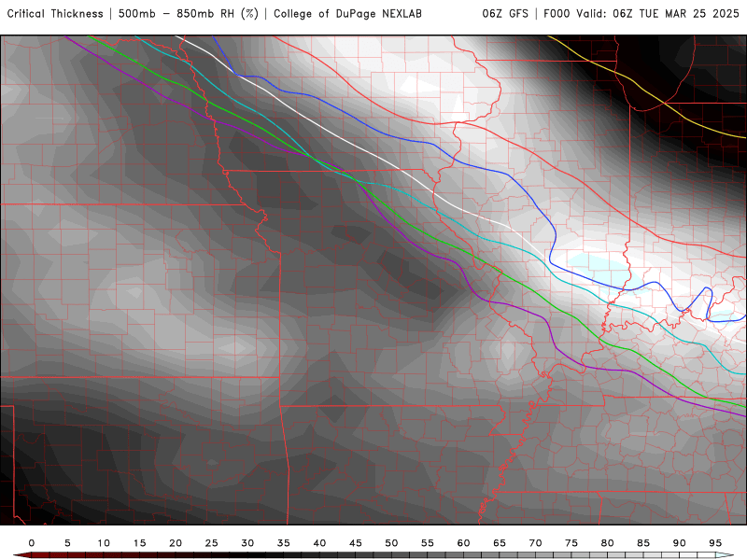The width and height of the screenshot is (747, 560).
Task: Click the colorbar label "20"
Action: point(176,543)
